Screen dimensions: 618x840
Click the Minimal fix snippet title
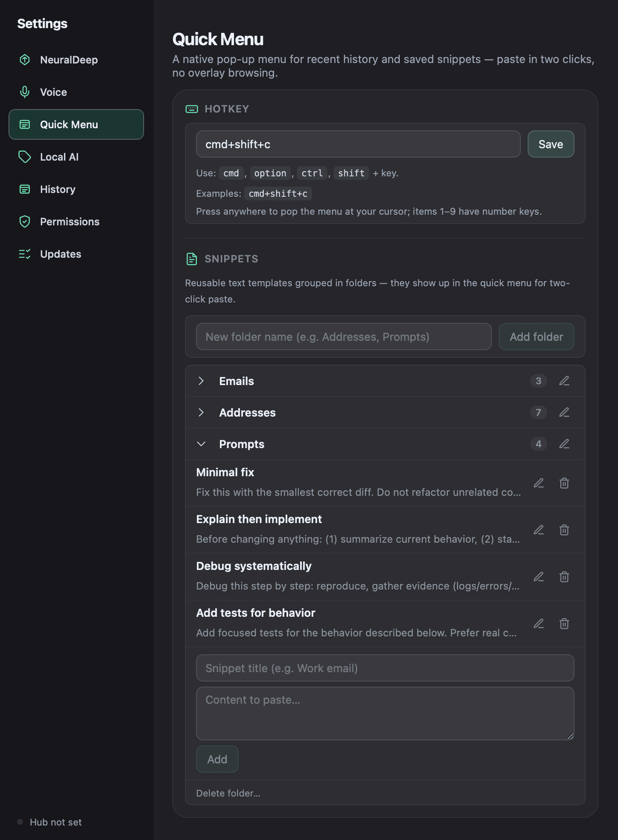(x=225, y=472)
